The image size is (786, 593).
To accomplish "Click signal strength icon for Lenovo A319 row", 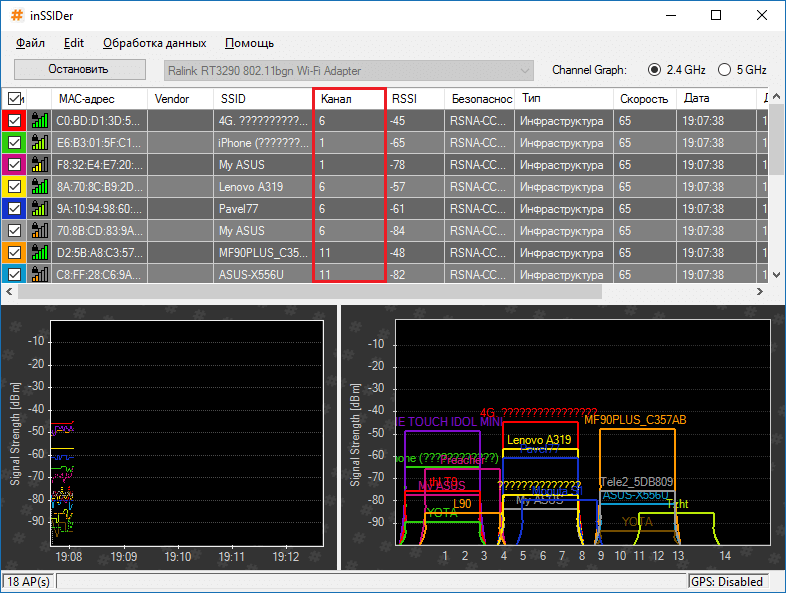I will coord(40,187).
